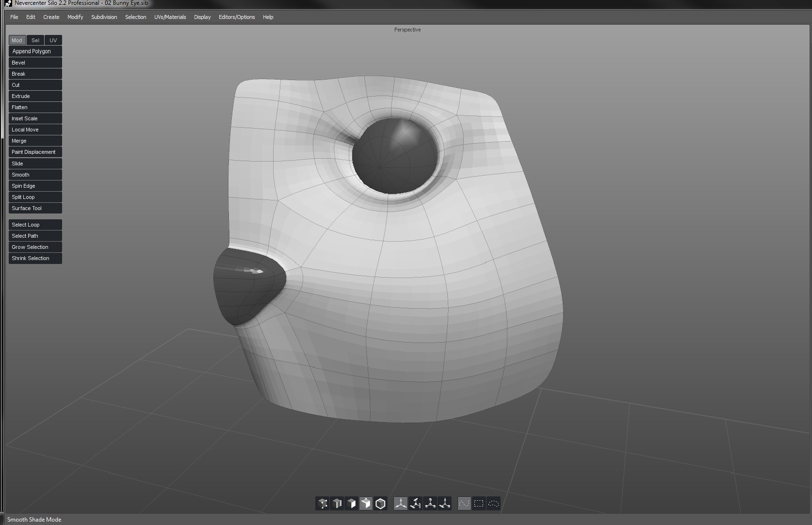Activate the rotate manipulator icon
The image size is (812, 525).
(x=415, y=504)
